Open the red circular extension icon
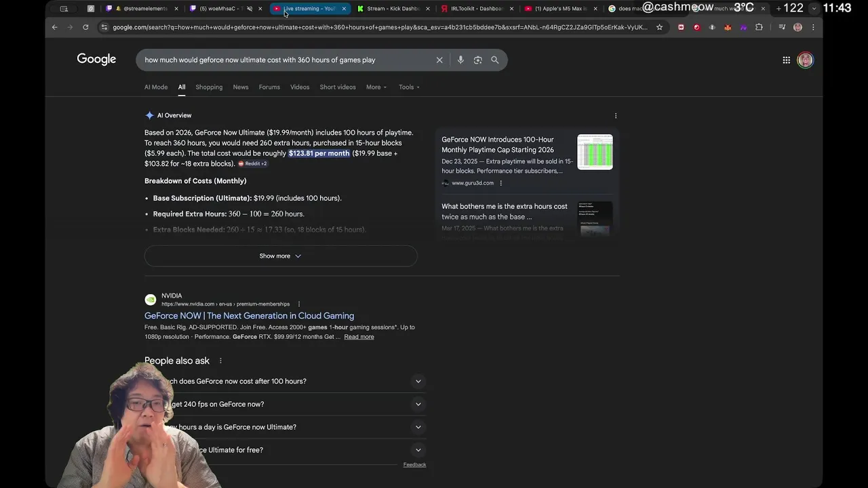Image resolution: width=868 pixels, height=488 pixels. point(696,27)
